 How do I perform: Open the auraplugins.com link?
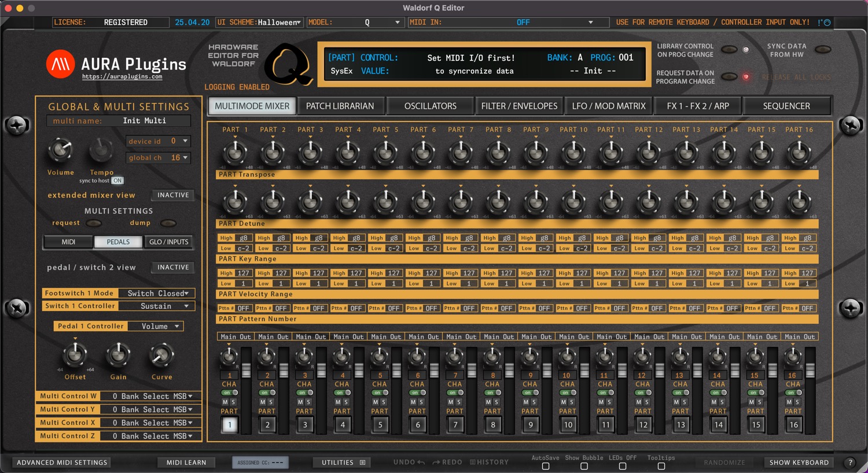[122, 76]
